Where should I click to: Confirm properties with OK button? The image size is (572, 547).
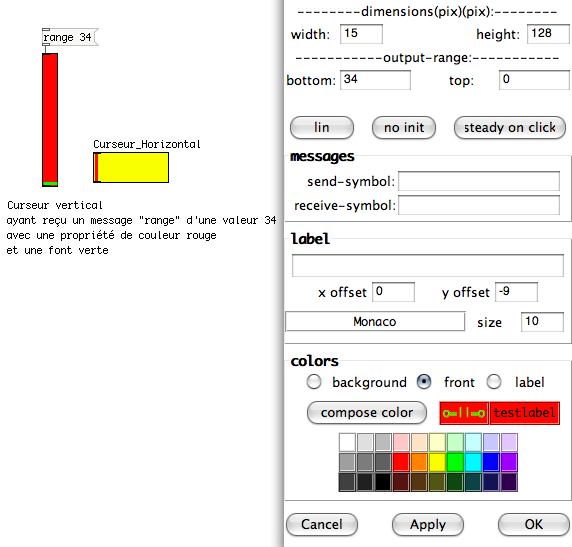pos(534,524)
